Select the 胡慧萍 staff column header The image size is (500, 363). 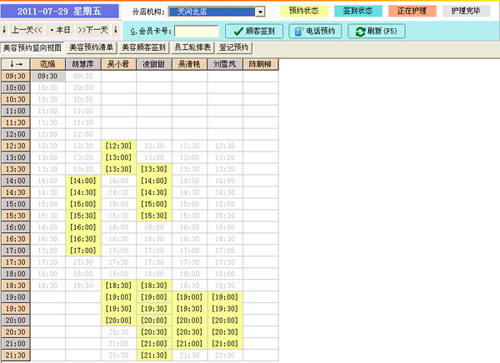(83, 64)
